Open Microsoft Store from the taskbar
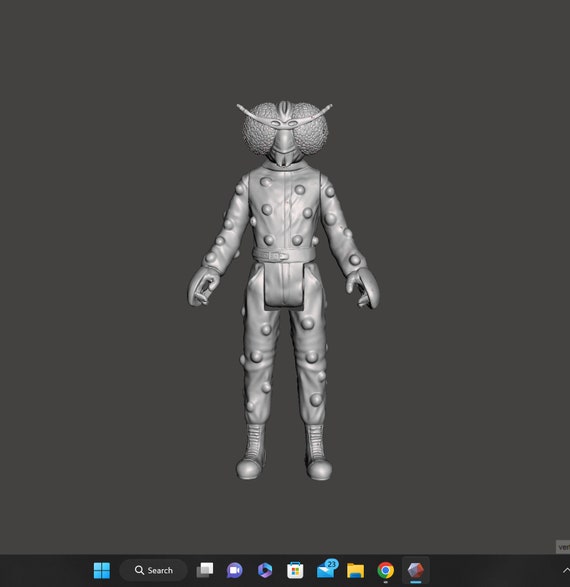The image size is (570, 587). coord(295,571)
